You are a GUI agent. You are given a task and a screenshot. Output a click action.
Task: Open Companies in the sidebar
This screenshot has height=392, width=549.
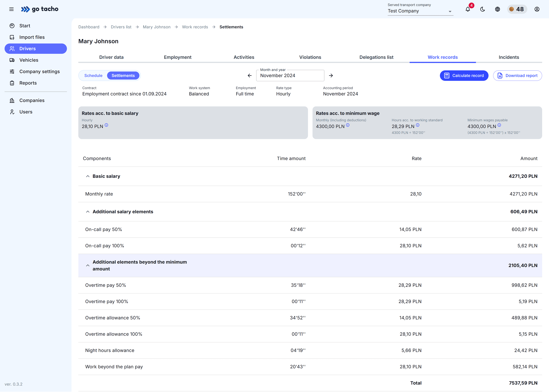tap(36, 100)
